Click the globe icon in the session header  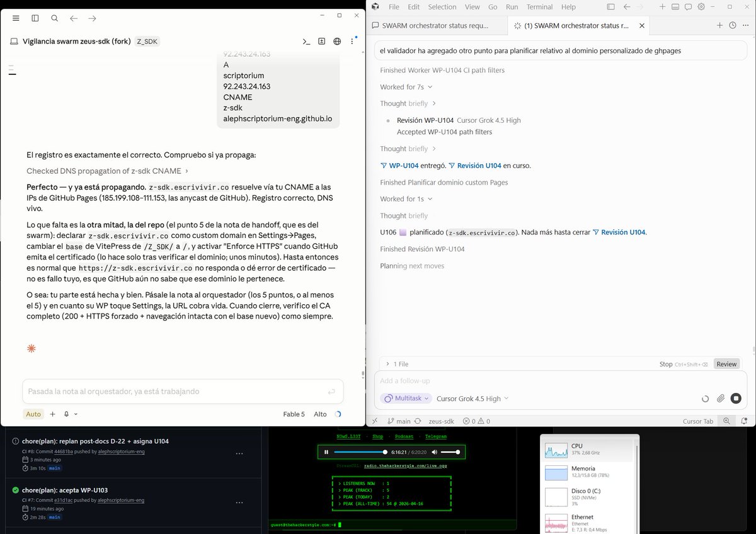point(337,42)
